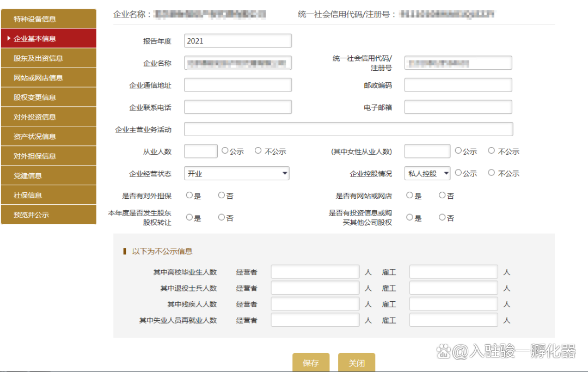Choose 否 for 是否有对外担保
This screenshot has height=372, width=588.
coord(222,195)
